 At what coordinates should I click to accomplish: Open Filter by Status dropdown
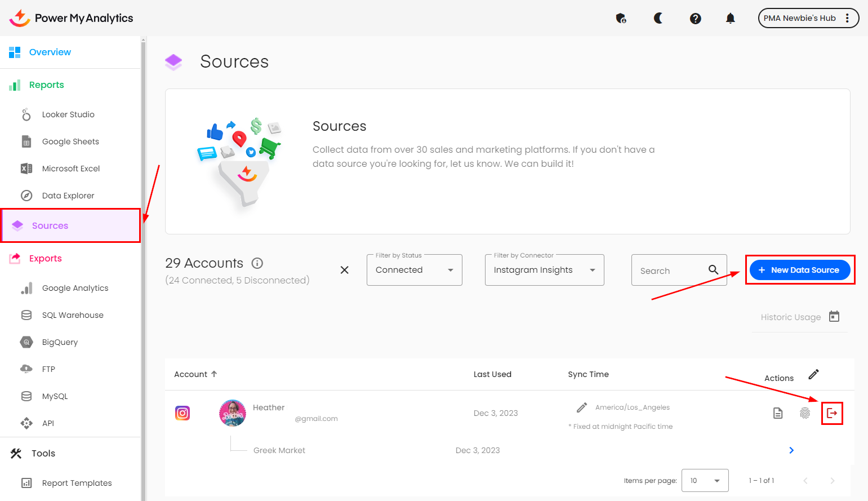(415, 270)
